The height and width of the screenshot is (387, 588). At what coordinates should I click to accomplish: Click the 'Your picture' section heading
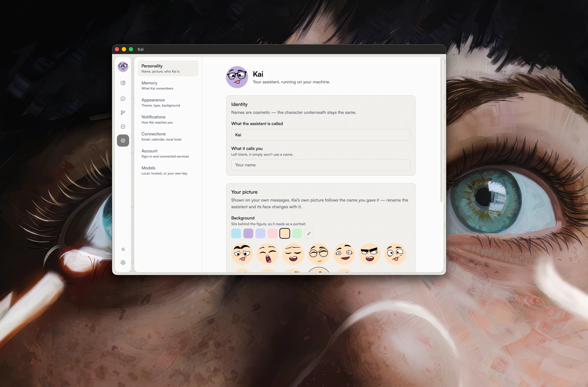[244, 192]
